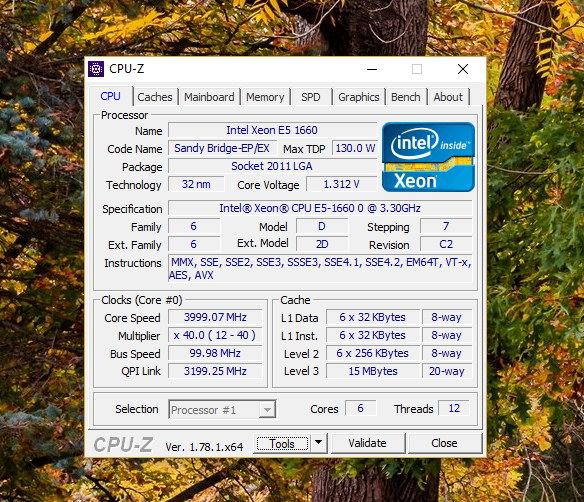
Task: Select the SPD tab
Action: 311,97
